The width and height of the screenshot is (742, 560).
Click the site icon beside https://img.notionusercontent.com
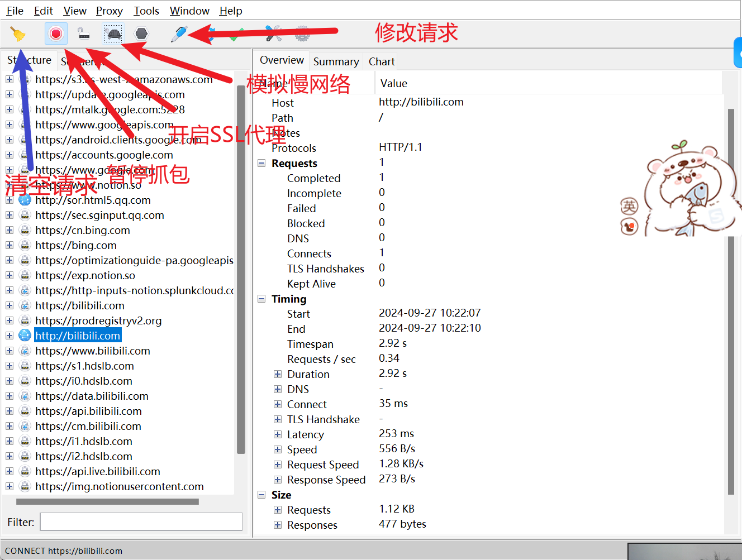pos(25,486)
